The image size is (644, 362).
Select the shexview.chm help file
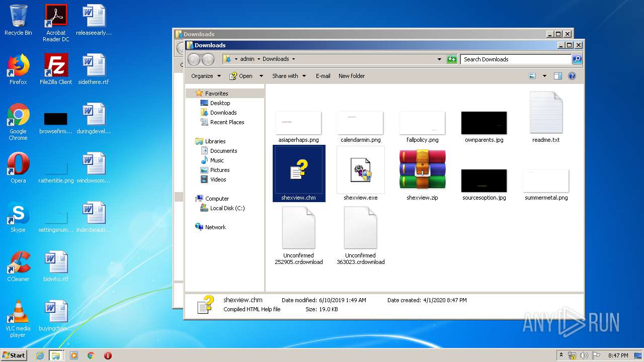pos(299,173)
